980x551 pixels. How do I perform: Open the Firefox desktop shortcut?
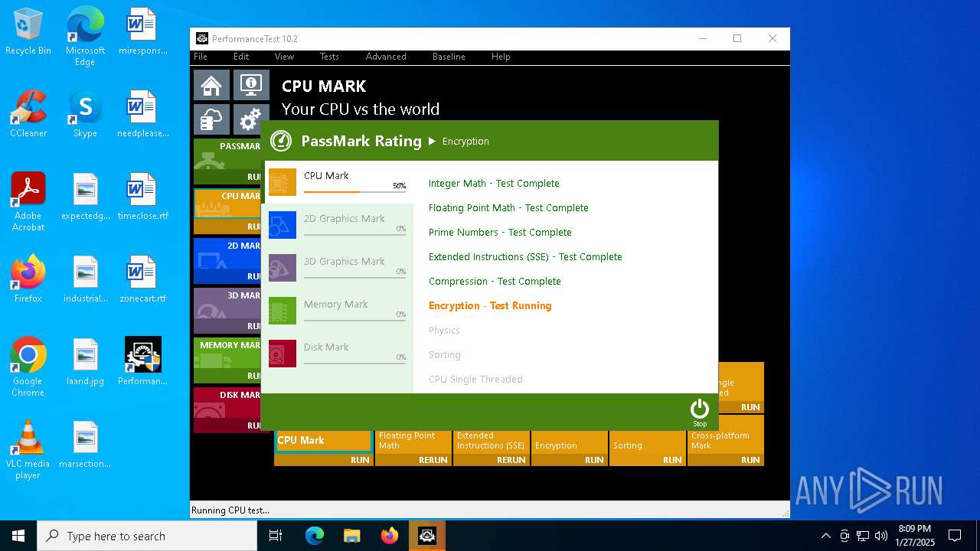[28, 279]
